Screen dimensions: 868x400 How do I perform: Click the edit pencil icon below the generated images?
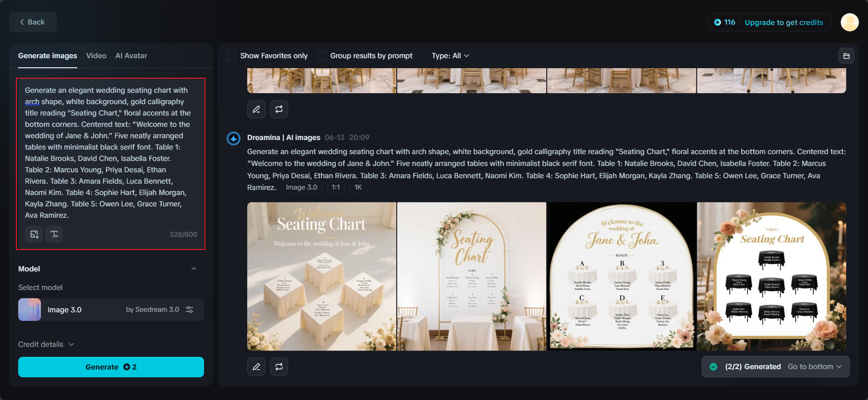(256, 366)
